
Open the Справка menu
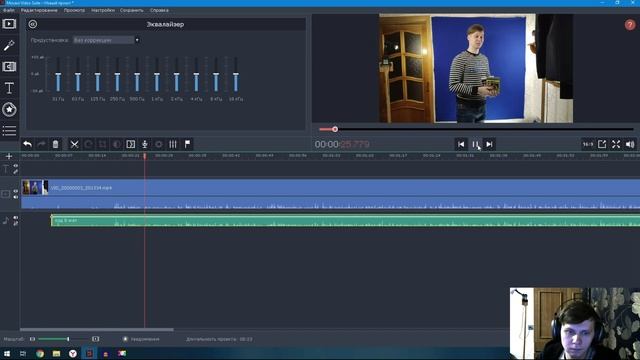pos(159,10)
